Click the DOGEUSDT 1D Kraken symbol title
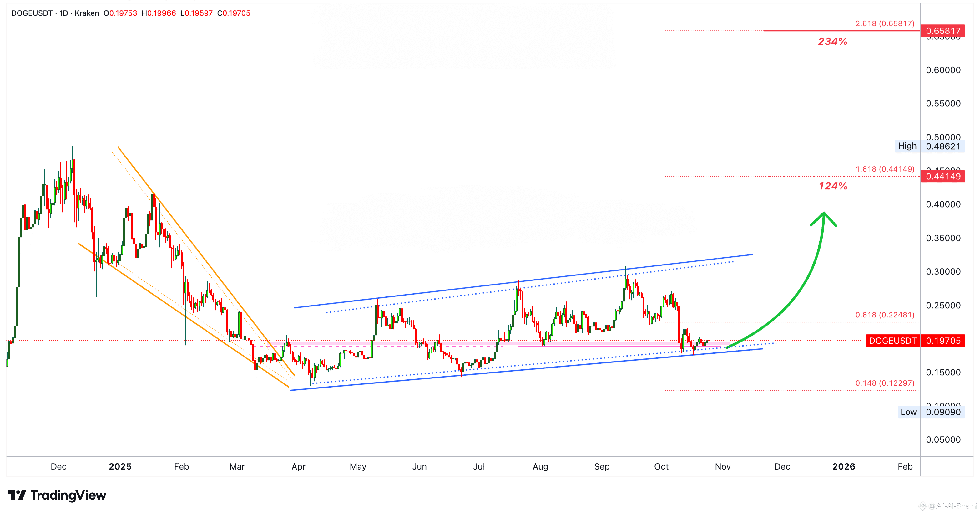 pos(55,13)
